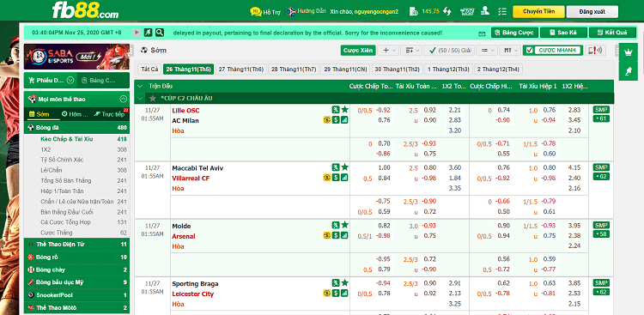Switch to the Trực tiếp live tab
Image resolution: width=644 pixels, height=315 pixels.
click(x=109, y=114)
